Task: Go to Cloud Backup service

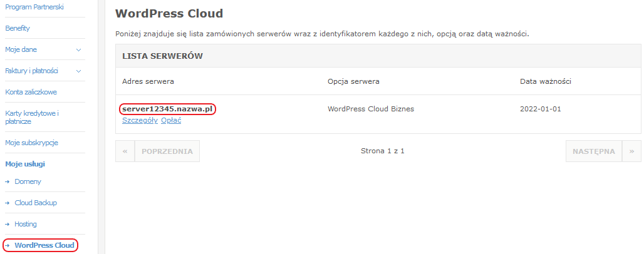Action: click(x=36, y=203)
